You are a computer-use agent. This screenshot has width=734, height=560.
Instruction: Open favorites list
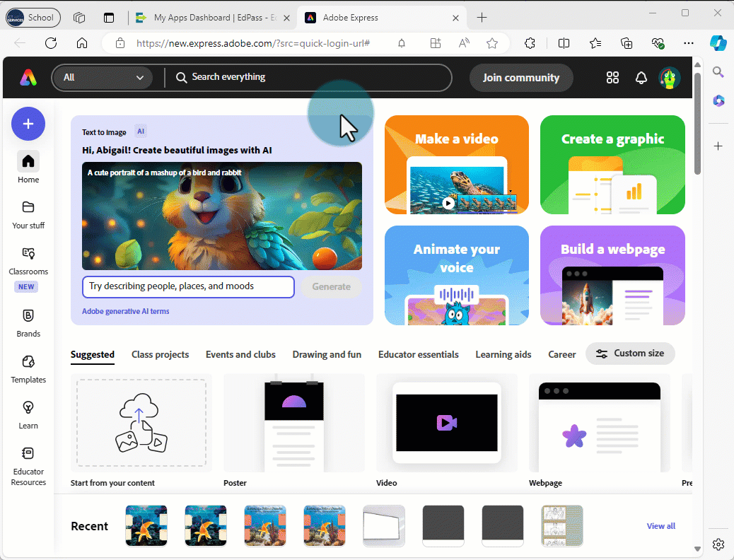[x=595, y=43]
